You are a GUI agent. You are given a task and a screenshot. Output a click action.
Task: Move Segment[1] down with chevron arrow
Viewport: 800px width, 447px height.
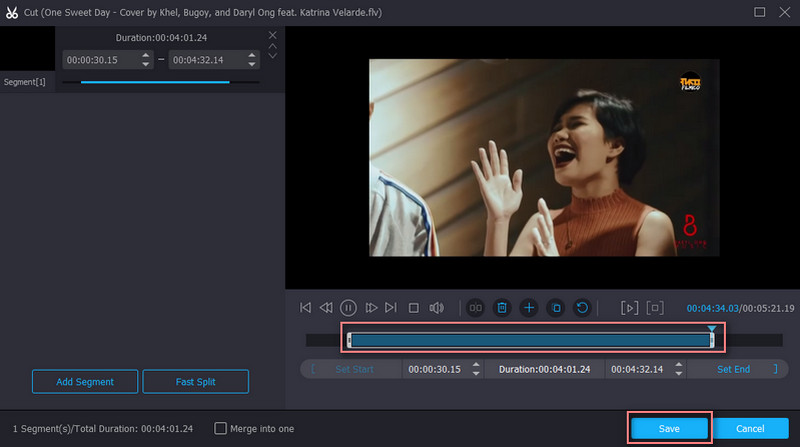click(x=273, y=56)
